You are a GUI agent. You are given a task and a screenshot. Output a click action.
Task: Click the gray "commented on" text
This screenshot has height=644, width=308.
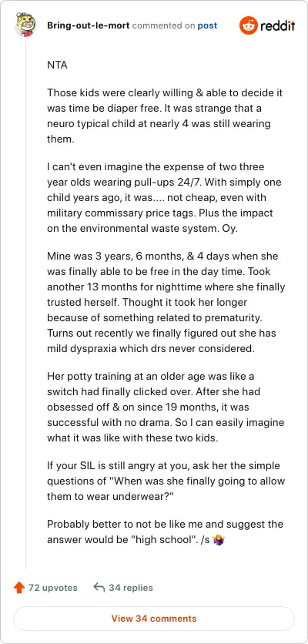click(x=163, y=25)
